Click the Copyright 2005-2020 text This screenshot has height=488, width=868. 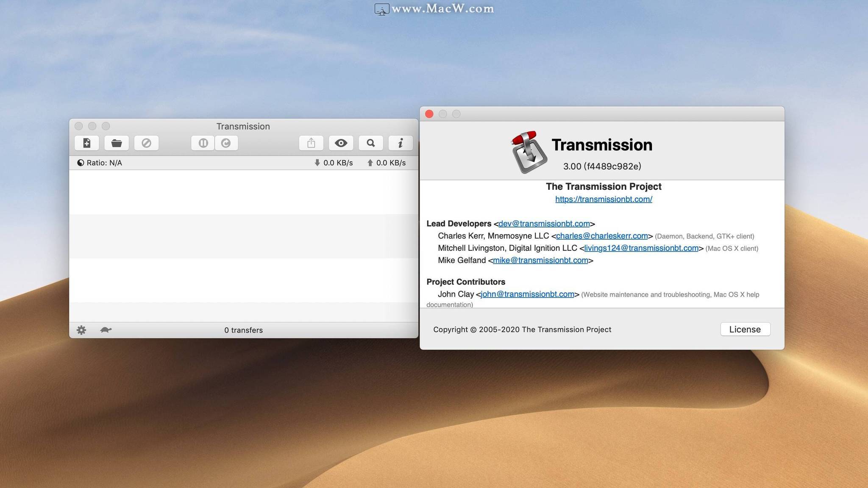click(x=522, y=330)
